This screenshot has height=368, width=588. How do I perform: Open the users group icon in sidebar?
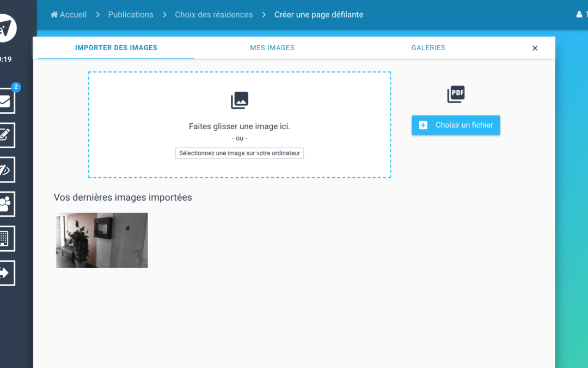pos(5,204)
